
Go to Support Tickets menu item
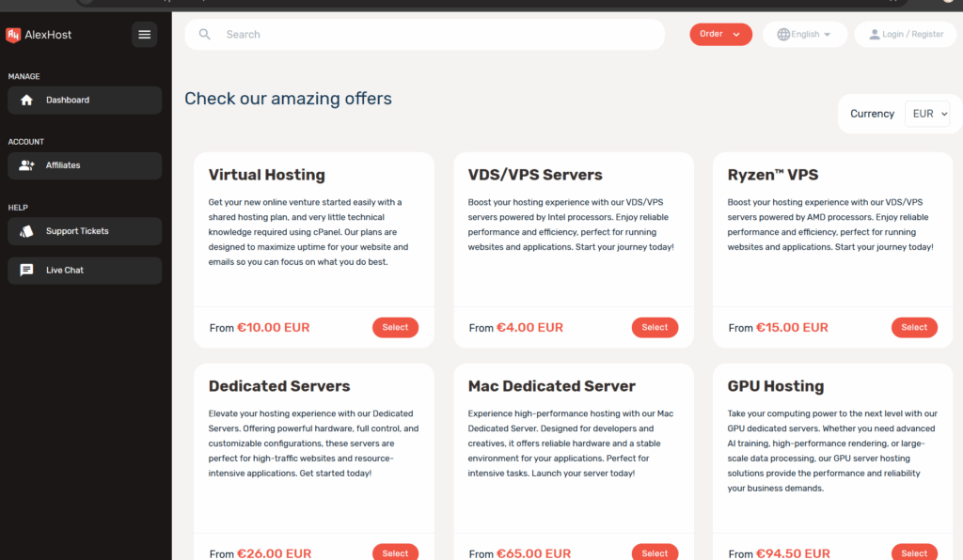(x=77, y=231)
